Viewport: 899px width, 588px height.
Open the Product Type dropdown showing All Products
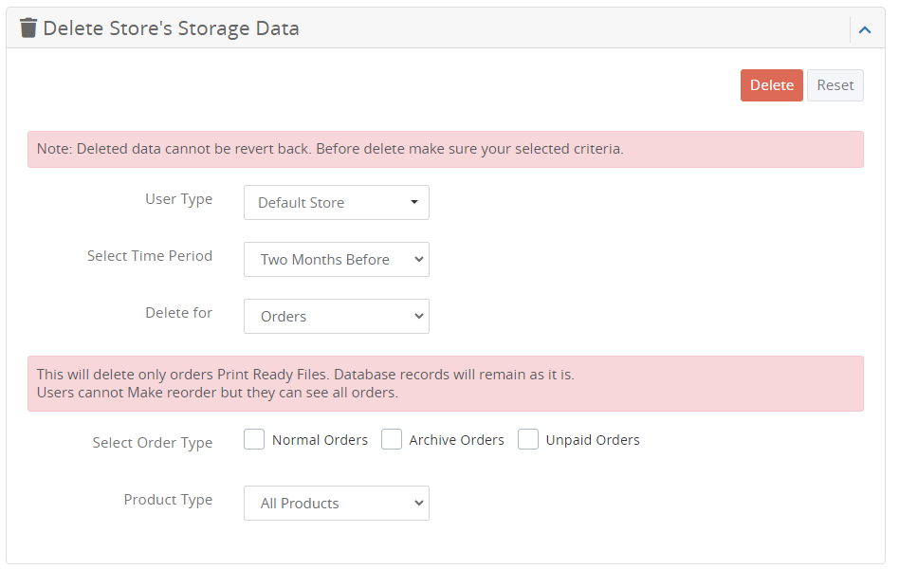pyautogui.click(x=336, y=503)
